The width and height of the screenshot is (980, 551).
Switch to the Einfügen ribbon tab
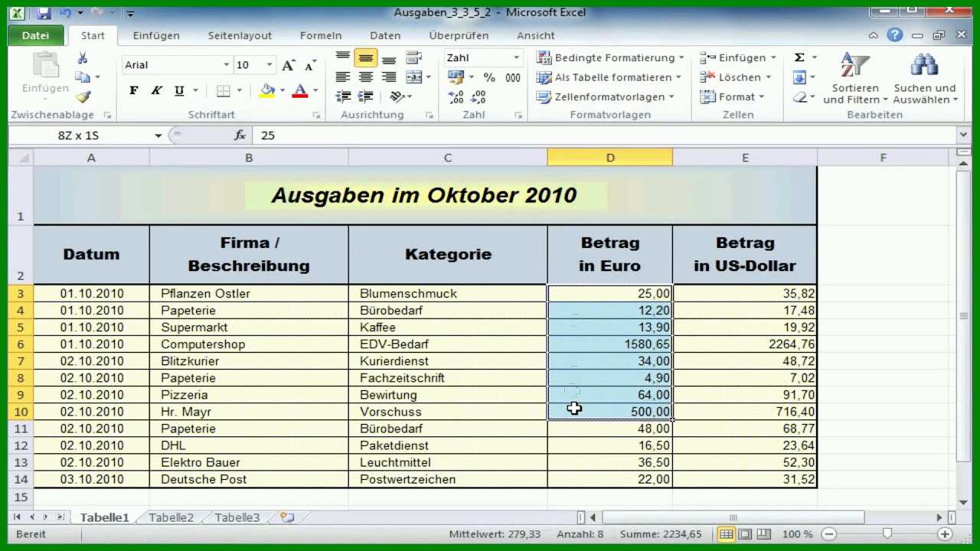point(156,35)
